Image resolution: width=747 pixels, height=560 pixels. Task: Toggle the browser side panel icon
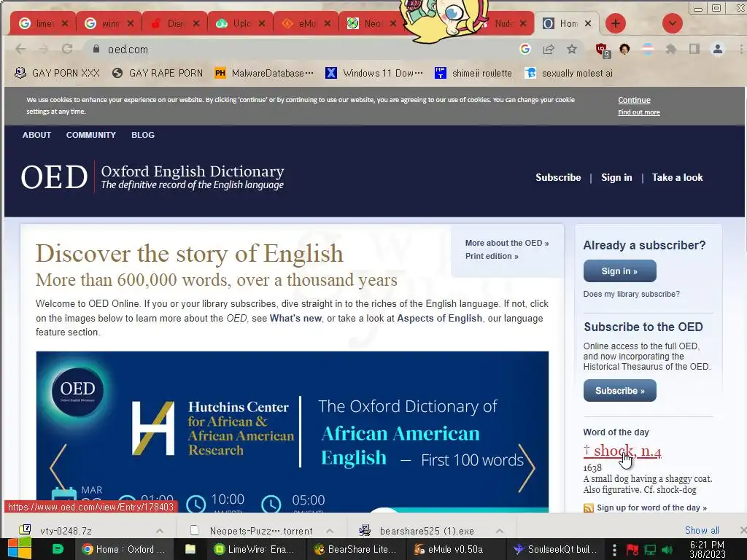pos(694,49)
